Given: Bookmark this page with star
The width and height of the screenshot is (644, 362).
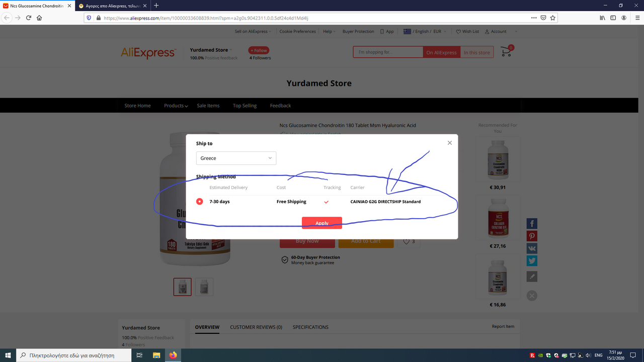Looking at the screenshot, I should 553,18.
